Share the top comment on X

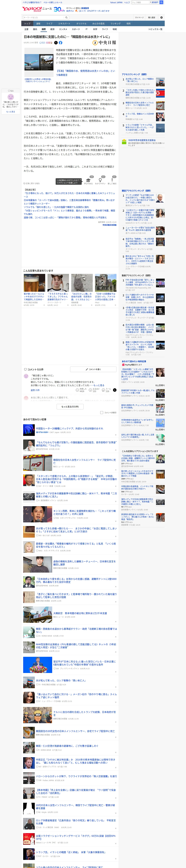coord(115,390)
